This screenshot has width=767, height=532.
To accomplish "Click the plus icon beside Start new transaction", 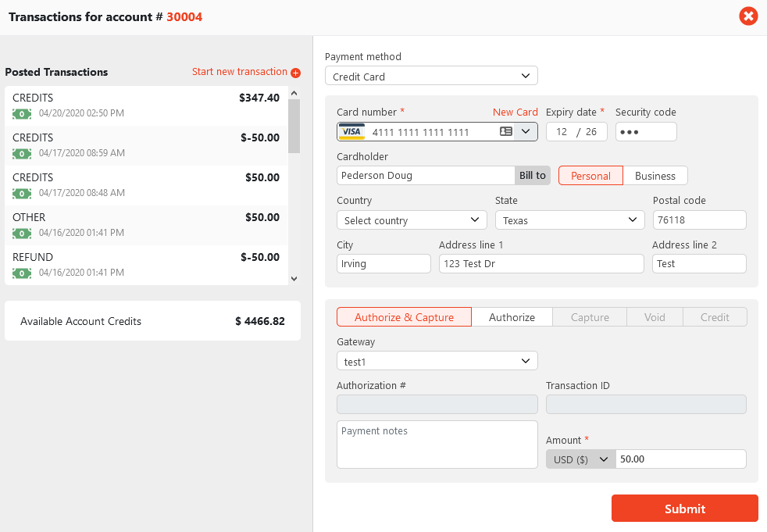I will 295,73.
